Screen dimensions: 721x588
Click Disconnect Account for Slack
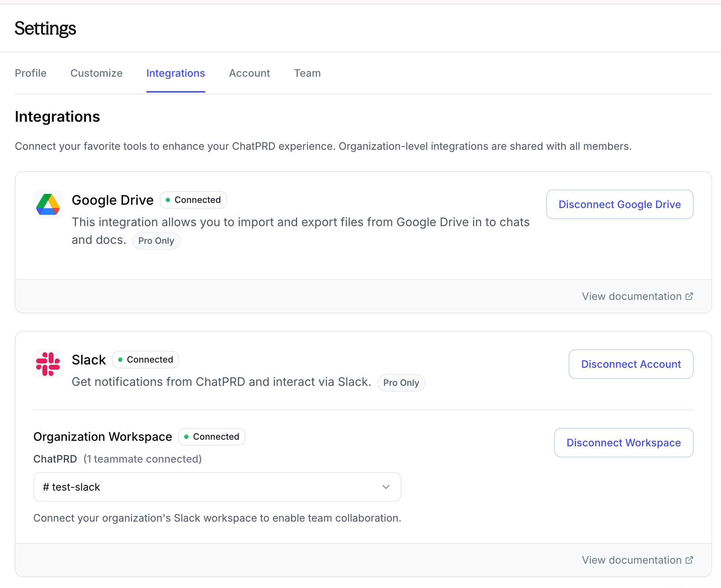point(631,364)
